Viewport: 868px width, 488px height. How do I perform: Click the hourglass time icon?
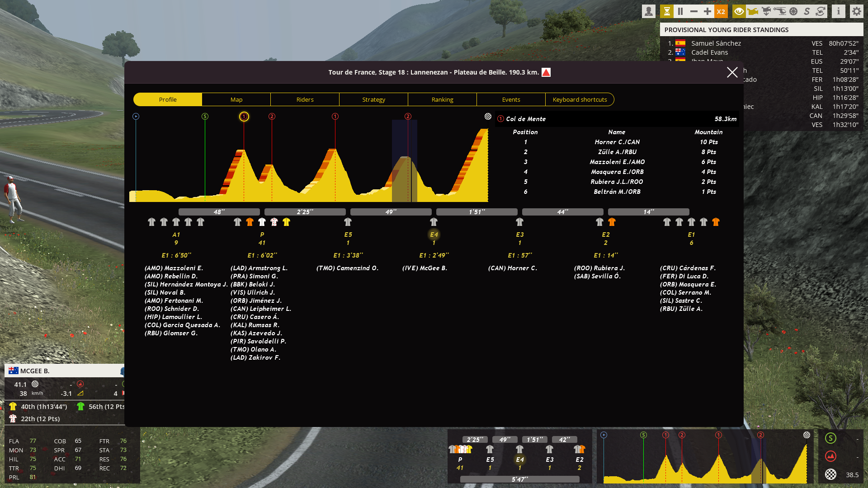[667, 11]
